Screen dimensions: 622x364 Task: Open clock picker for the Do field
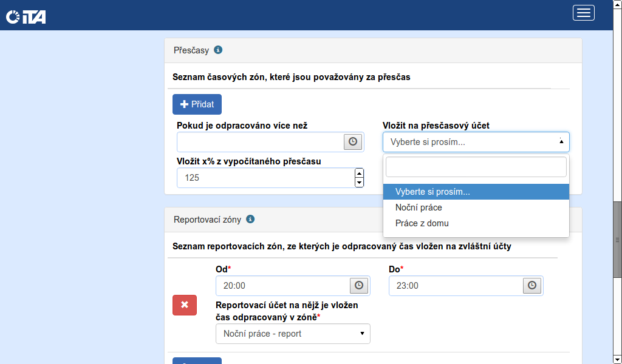[x=532, y=285]
